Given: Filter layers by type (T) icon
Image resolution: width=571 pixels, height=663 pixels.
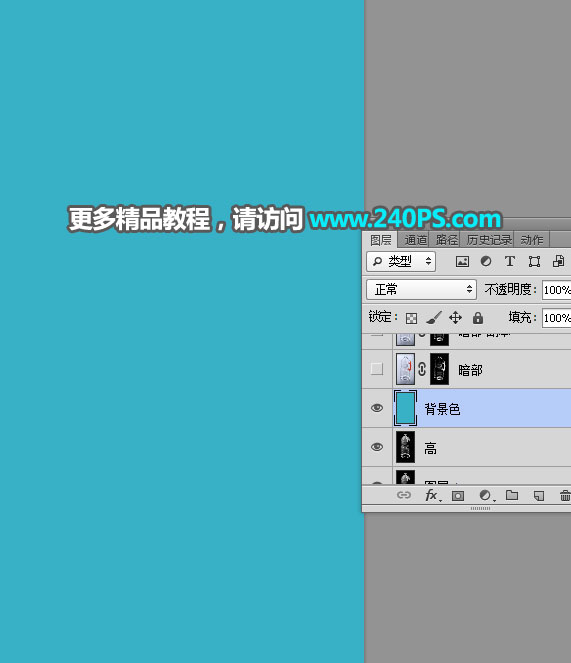Looking at the screenshot, I should tap(510, 261).
